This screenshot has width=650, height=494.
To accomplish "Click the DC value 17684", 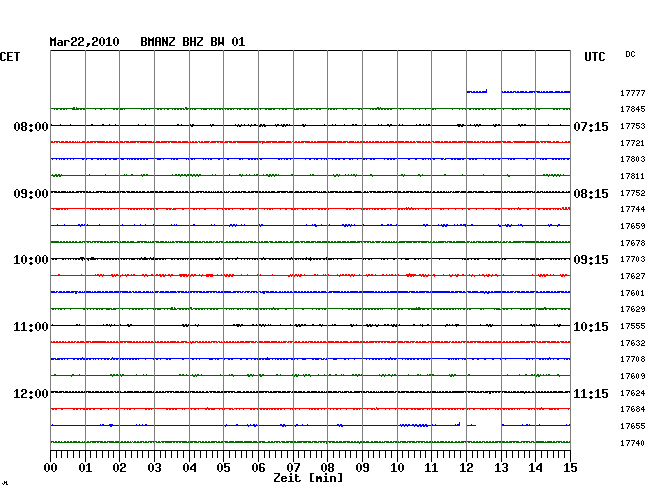I will click(x=633, y=409).
